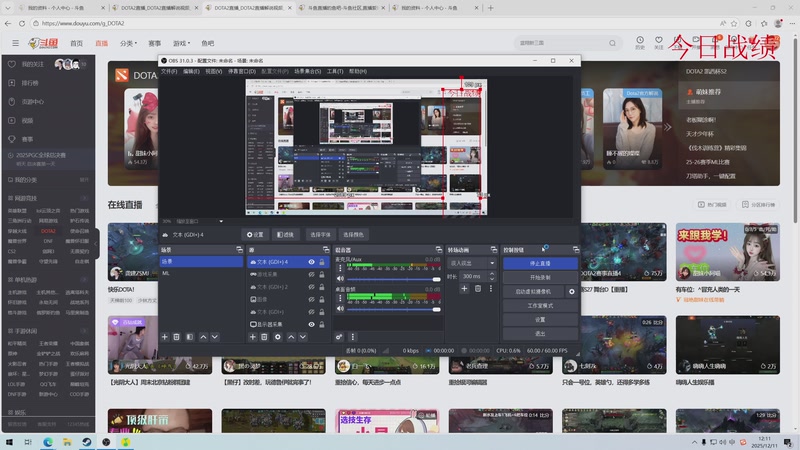The height and width of the screenshot is (450, 800).
Task: Open Audio Mixer footer options menu
Action: (352, 337)
